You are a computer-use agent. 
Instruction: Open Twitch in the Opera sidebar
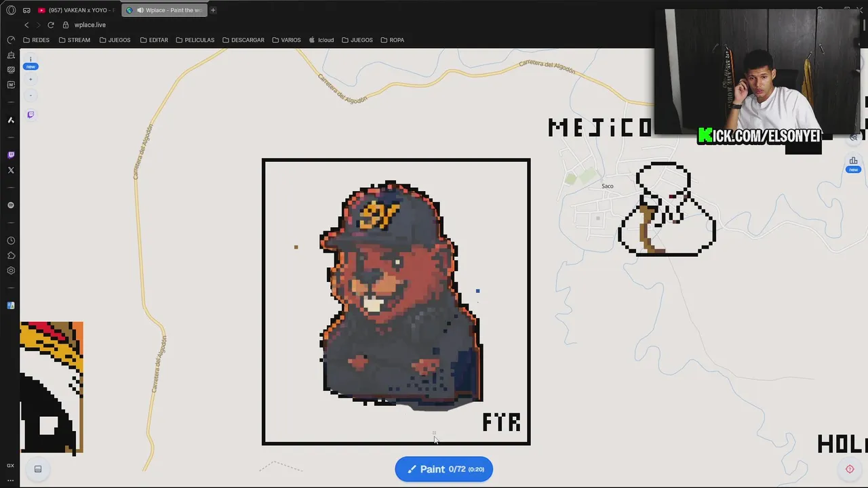(11, 155)
